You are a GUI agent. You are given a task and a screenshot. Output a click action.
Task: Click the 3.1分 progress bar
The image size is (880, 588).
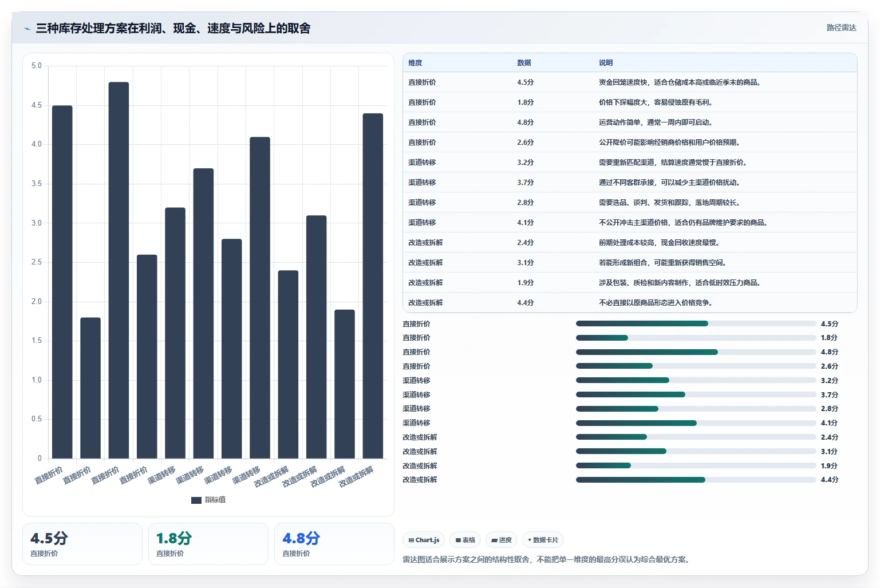[x=696, y=451]
